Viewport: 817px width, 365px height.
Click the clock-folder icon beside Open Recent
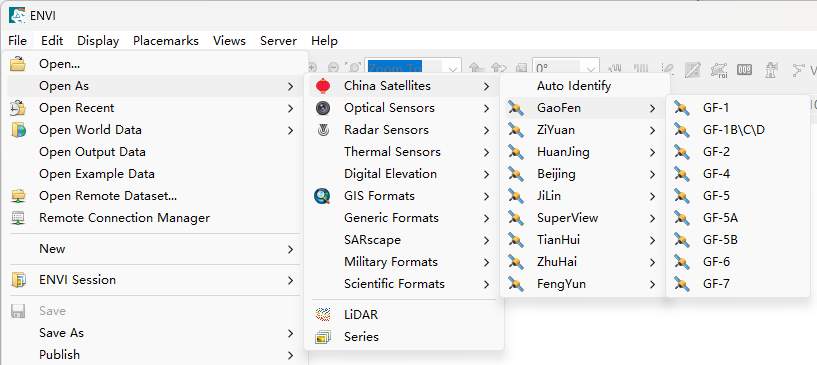pos(18,108)
